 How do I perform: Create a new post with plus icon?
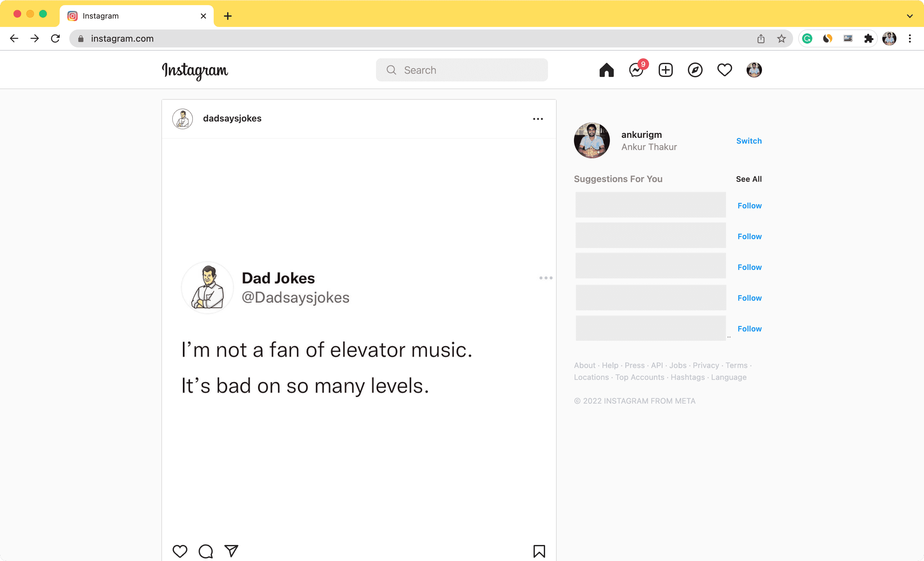tap(666, 70)
